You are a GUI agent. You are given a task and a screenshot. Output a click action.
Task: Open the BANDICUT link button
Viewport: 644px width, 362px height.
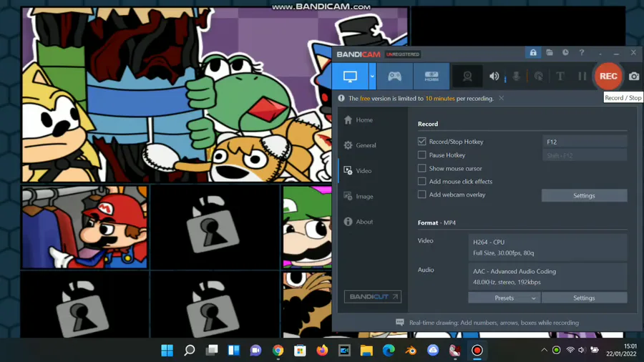[x=373, y=296]
